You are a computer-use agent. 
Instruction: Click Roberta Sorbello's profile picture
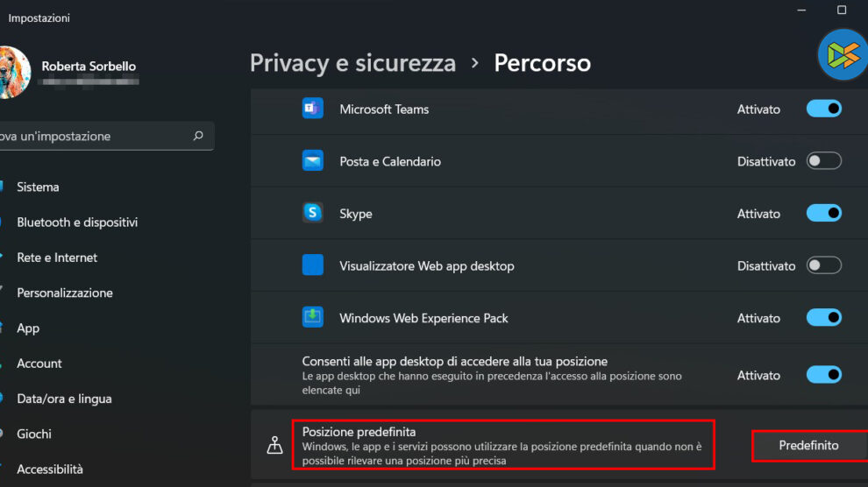click(12, 70)
